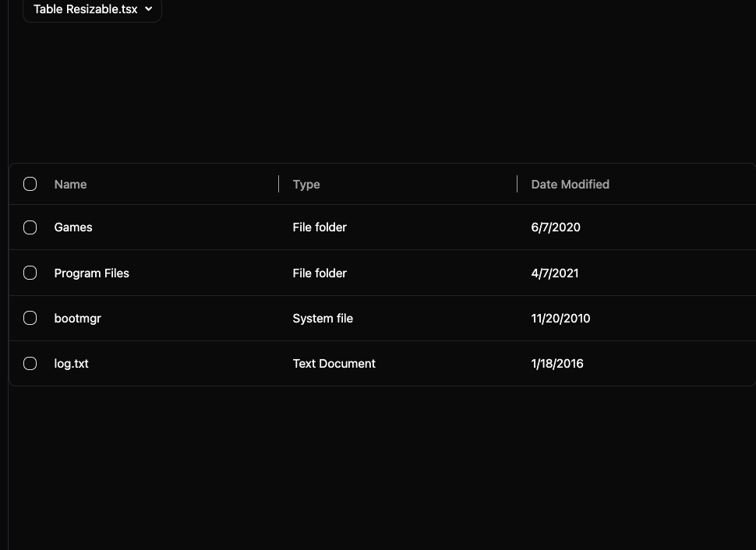Click the Type column header
The width and height of the screenshot is (756, 550).
click(x=306, y=184)
